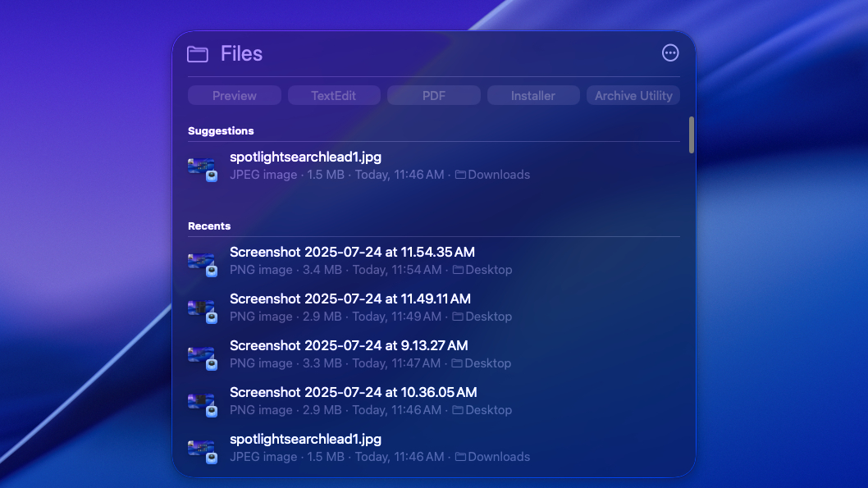Screen dimensions: 868x488
Task: Filter files by Preview app
Action: tap(235, 96)
